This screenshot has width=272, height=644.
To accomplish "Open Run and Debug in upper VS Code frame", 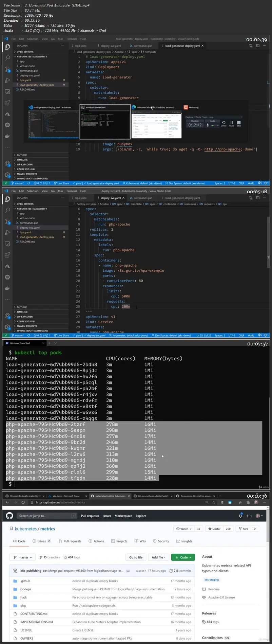I will [7, 80].
